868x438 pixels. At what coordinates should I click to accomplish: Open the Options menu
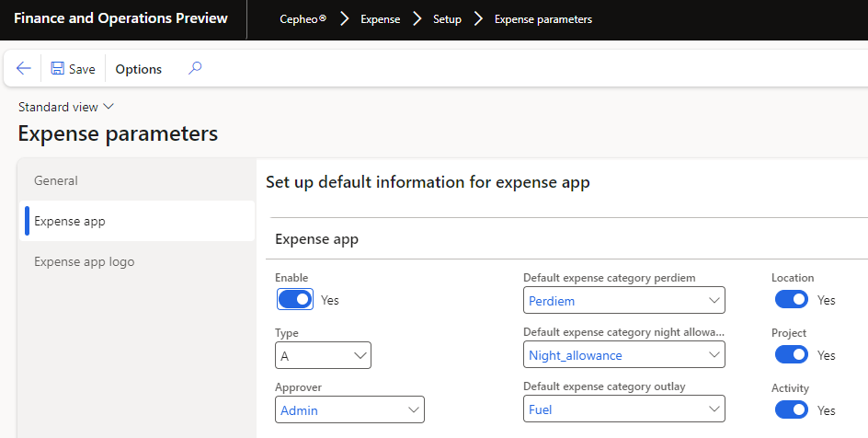pos(138,69)
